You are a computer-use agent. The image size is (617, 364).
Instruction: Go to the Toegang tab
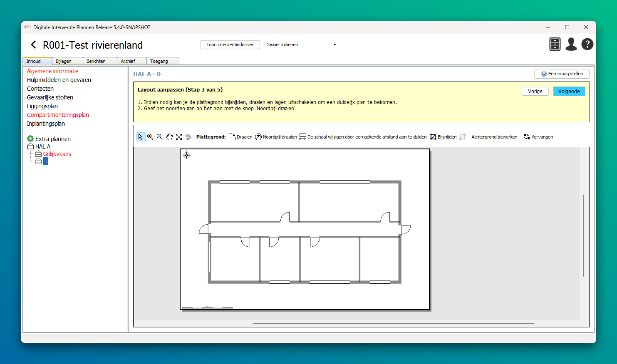point(163,61)
